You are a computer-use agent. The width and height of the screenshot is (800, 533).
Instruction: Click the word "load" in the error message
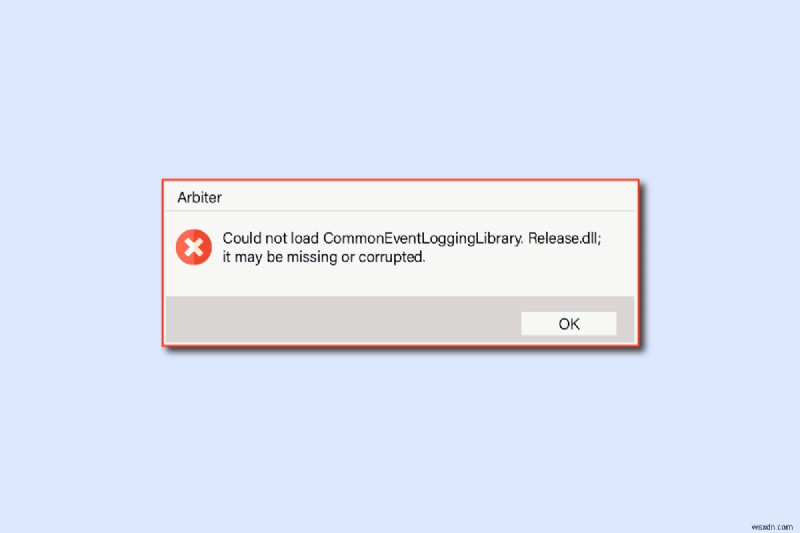[305, 238]
